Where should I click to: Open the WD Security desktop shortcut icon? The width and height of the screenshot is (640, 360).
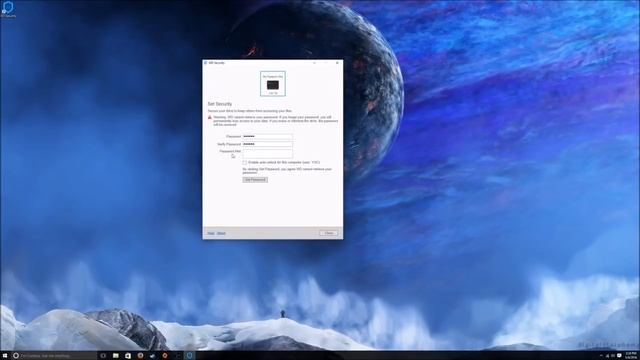tap(8, 9)
